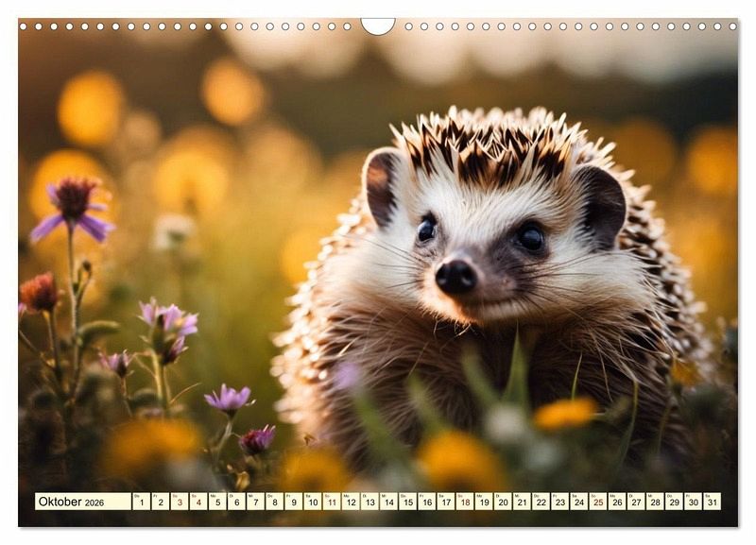Viewport: 756px width, 545px height.
Task: Select day 1 in the calendar strip
Action: tap(141, 502)
